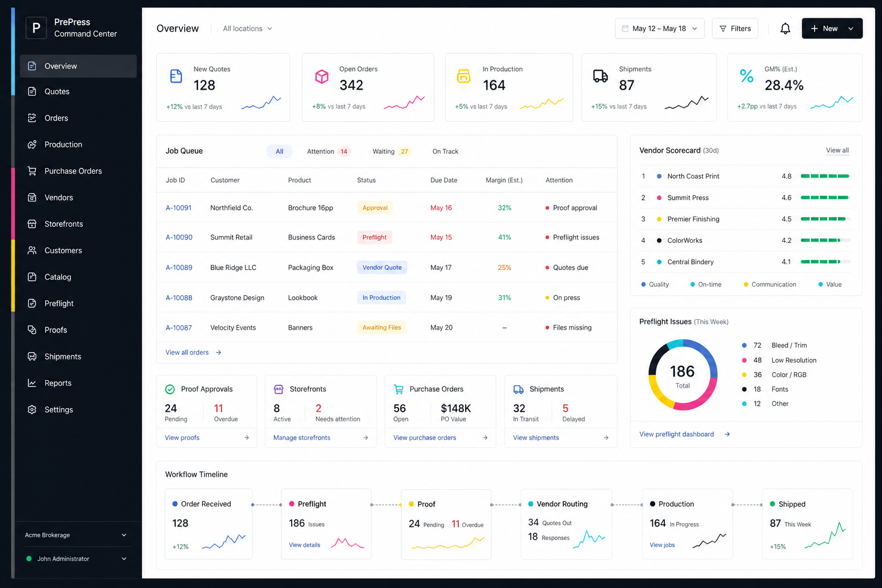Click the Reports chart icon
882x588 pixels.
tap(32, 383)
